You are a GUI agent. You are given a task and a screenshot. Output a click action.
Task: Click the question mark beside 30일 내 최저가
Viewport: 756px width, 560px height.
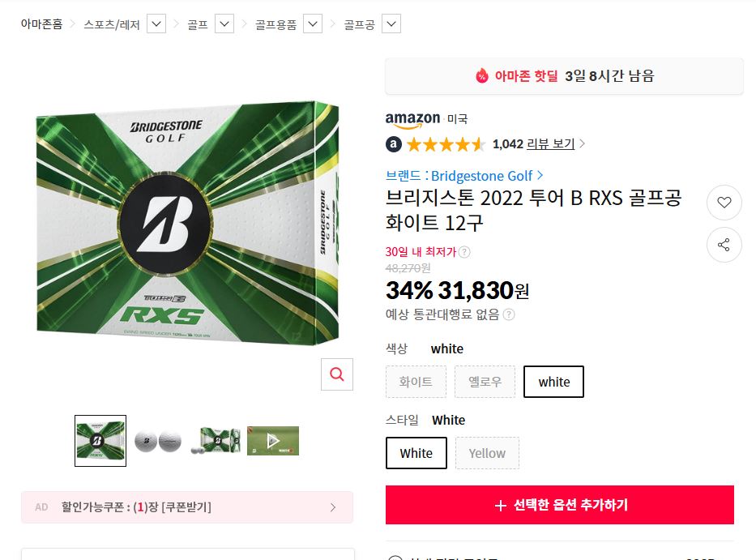point(464,252)
